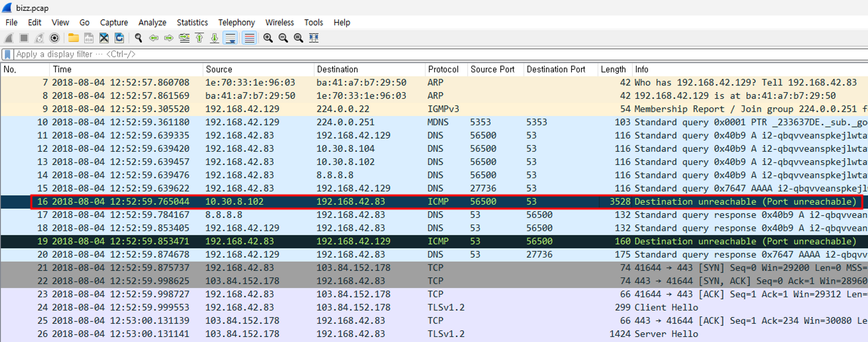Select packet 14 DNS query to 8.8.8.8
This screenshot has height=342, width=868.
434,175
